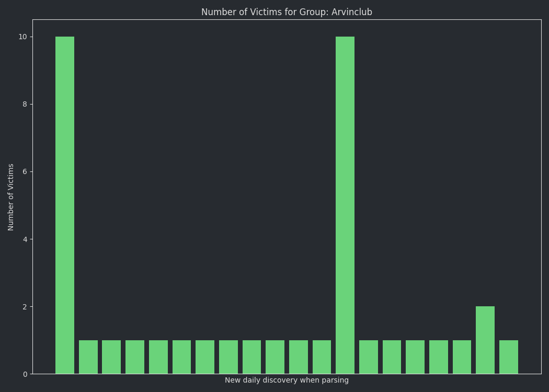This screenshot has height=392, width=549.
Task: Select the first tall bar reaching 10
Action: click(65, 205)
